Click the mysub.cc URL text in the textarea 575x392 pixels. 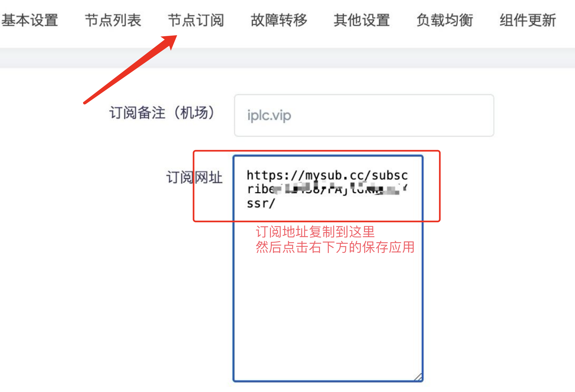point(327,189)
